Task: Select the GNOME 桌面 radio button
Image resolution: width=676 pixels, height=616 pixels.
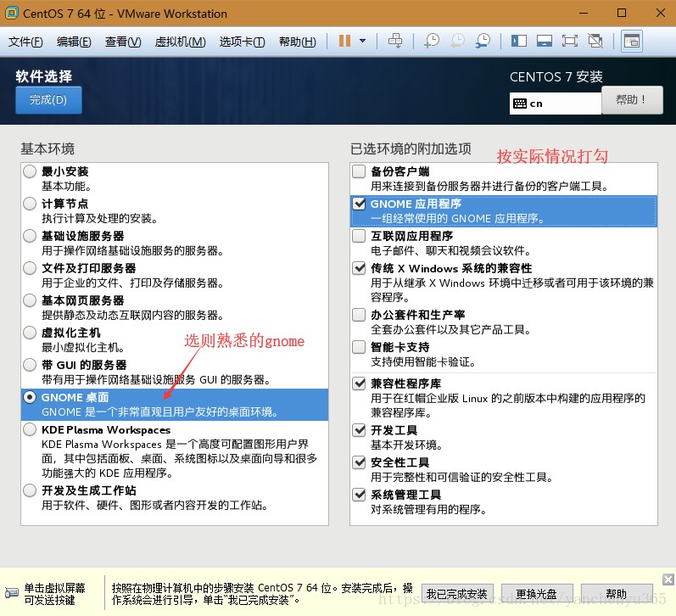Action: click(30, 397)
